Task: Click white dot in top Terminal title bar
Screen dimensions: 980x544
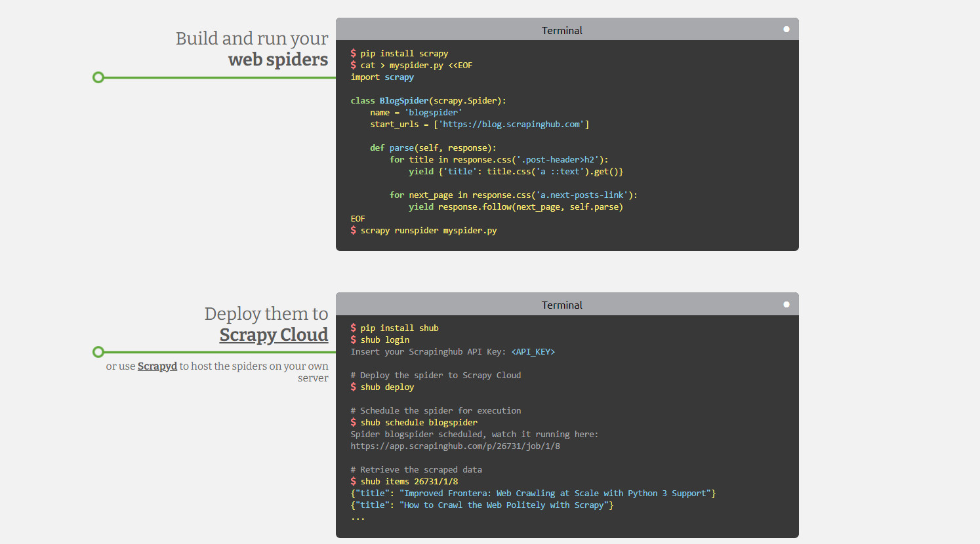Action: (x=786, y=29)
